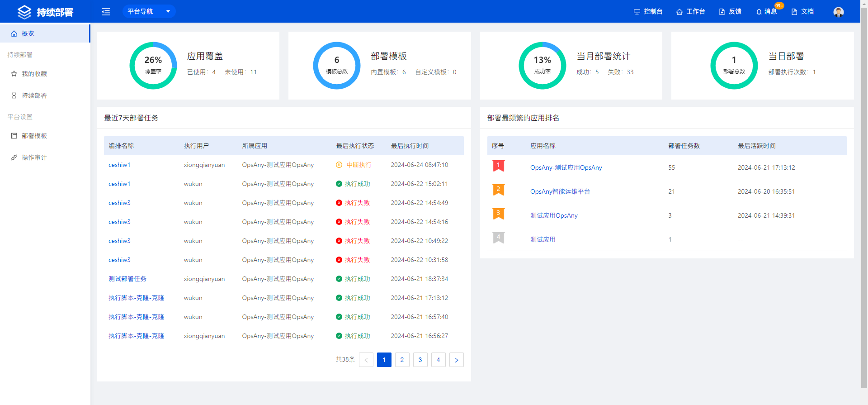
Task: Click the gray rank 4 badge icon
Action: (x=498, y=238)
